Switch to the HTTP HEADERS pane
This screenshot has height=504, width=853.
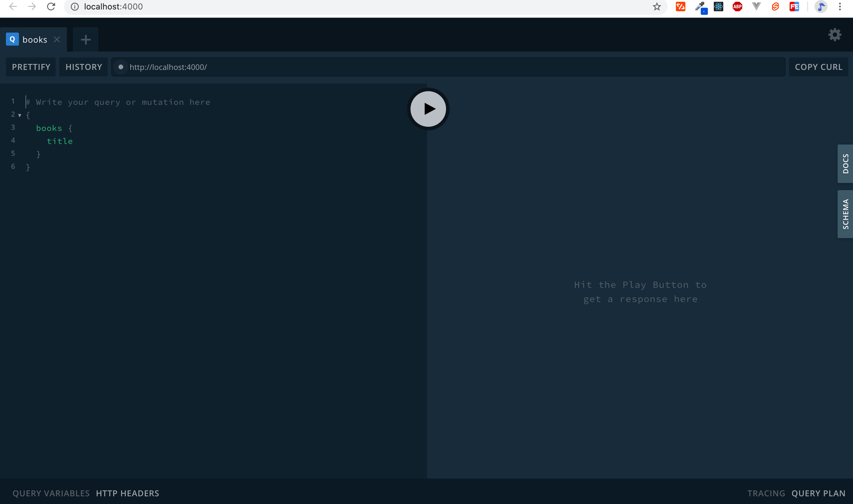(127, 493)
